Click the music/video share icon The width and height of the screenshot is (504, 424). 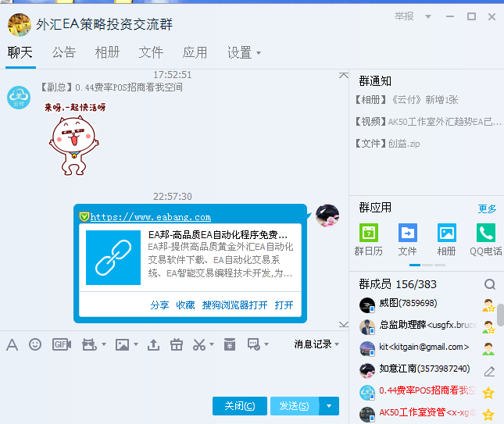coord(89,344)
